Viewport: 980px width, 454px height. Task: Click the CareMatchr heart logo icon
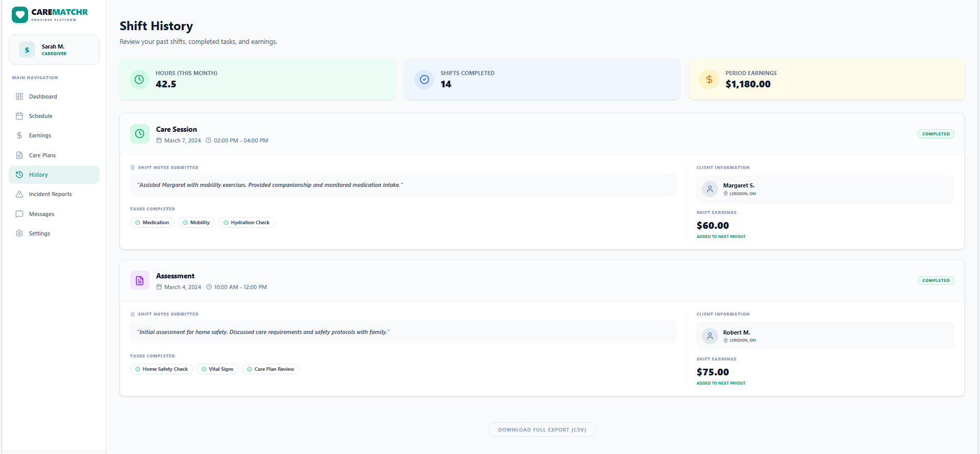(20, 15)
